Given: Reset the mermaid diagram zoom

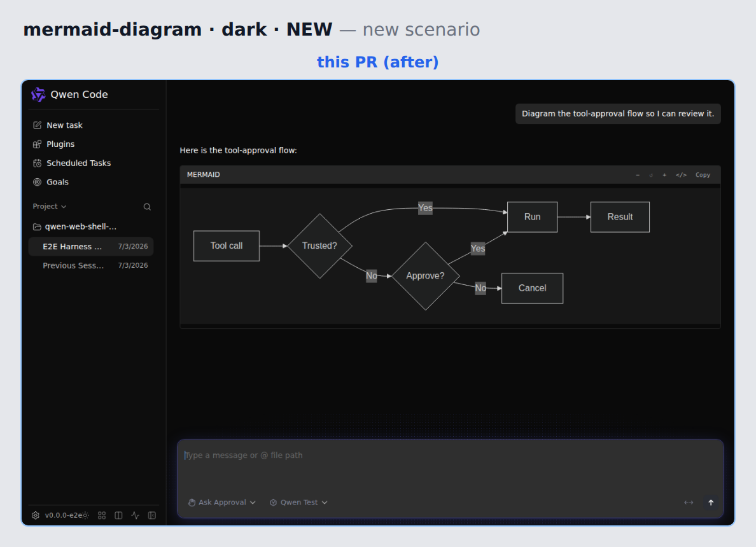Looking at the screenshot, I should (x=651, y=175).
